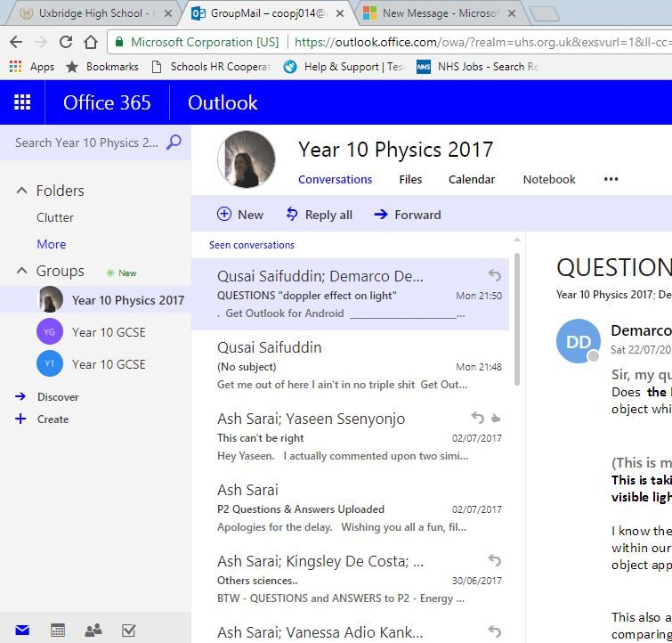This screenshot has width=672, height=643.
Task: Open the Clutter folder
Action: tap(55, 217)
